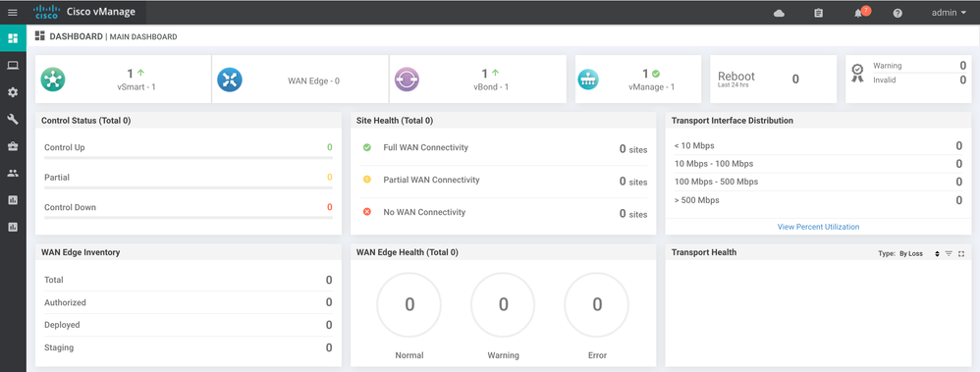Click the Warning certificate count

pos(962,65)
